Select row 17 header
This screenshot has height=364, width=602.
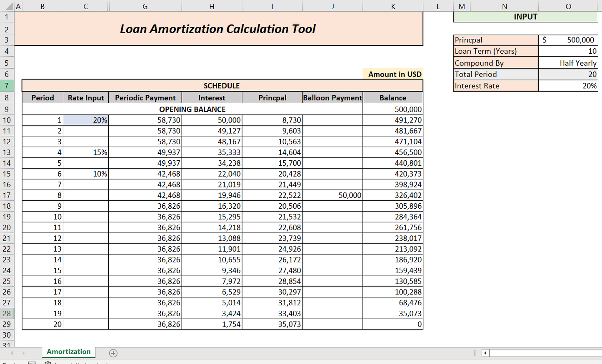pos(7,195)
